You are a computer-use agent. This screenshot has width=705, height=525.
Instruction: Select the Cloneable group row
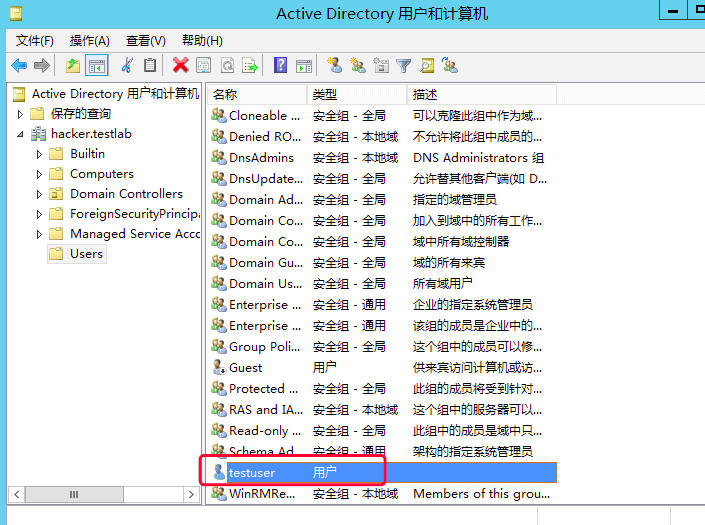[384, 116]
